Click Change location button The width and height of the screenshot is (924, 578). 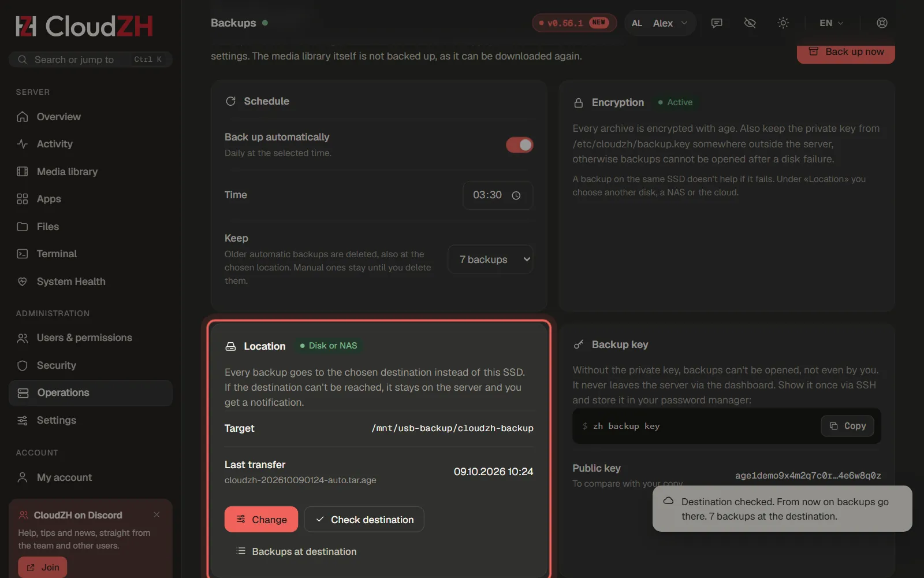tap(261, 520)
